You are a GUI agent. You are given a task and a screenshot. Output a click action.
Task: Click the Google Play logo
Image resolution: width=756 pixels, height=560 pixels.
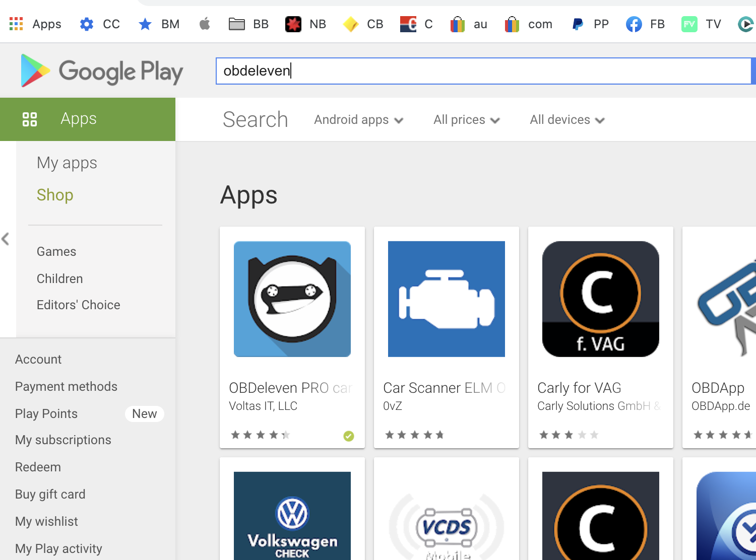pyautogui.click(x=102, y=71)
